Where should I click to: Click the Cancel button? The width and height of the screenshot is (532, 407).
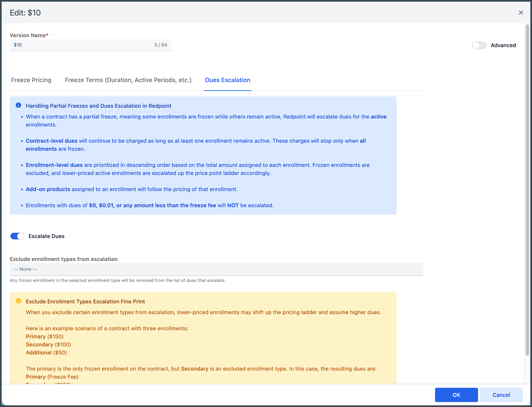[501, 395]
